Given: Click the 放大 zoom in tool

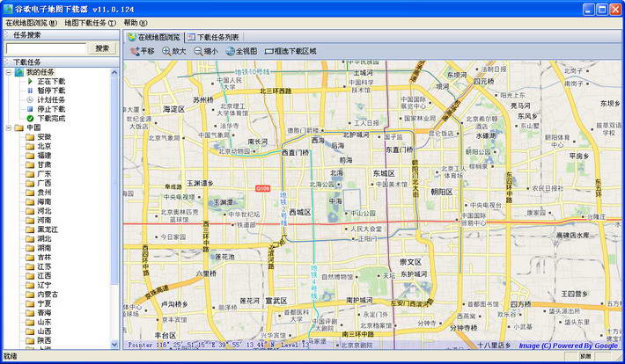Looking at the screenshot, I should (174, 51).
